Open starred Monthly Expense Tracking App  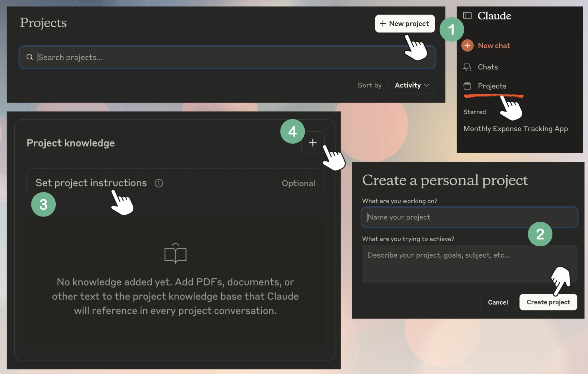(515, 129)
